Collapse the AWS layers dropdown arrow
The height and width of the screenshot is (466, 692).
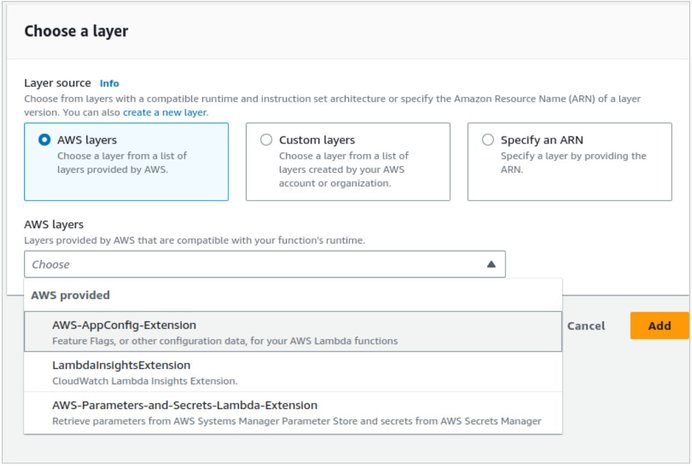point(491,264)
